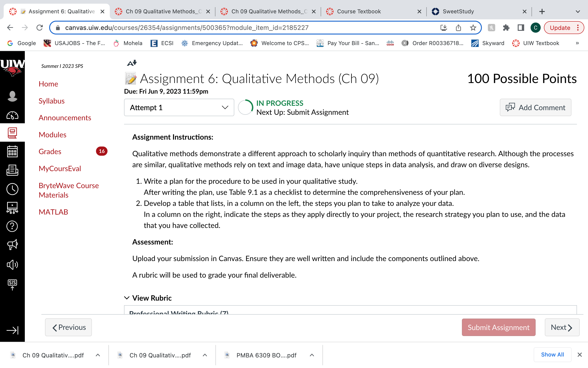Open the Courses book icon
The width and height of the screenshot is (588, 368).
click(12, 133)
